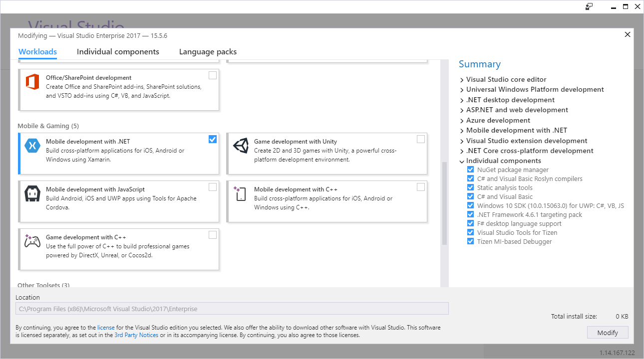644x359 pixels.
Task: Uncheck Tizen MI-based Debugger component
Action: coord(470,241)
